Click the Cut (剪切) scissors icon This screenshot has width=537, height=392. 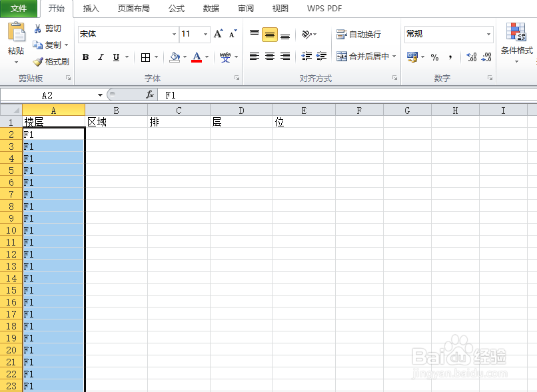pyautogui.click(x=38, y=29)
